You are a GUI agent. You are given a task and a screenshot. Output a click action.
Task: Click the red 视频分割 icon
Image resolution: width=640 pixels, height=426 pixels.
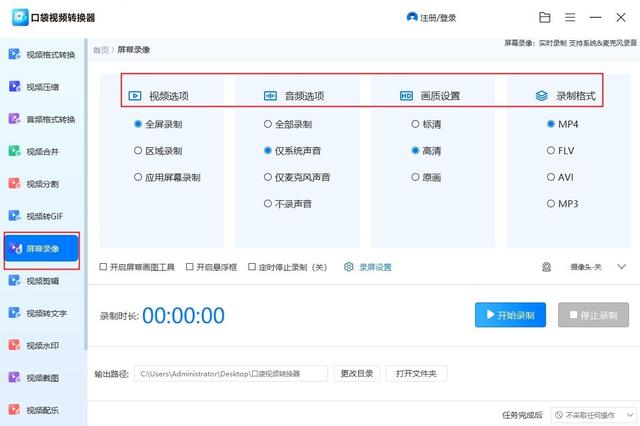coord(14,183)
